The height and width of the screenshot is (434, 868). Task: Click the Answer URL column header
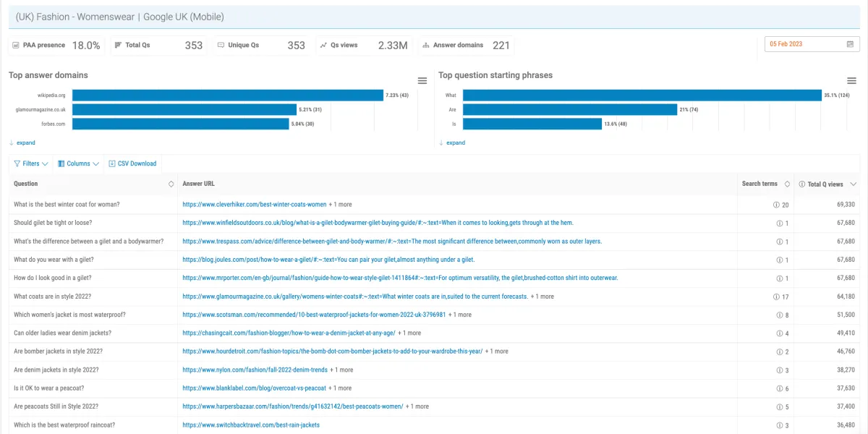click(x=198, y=184)
